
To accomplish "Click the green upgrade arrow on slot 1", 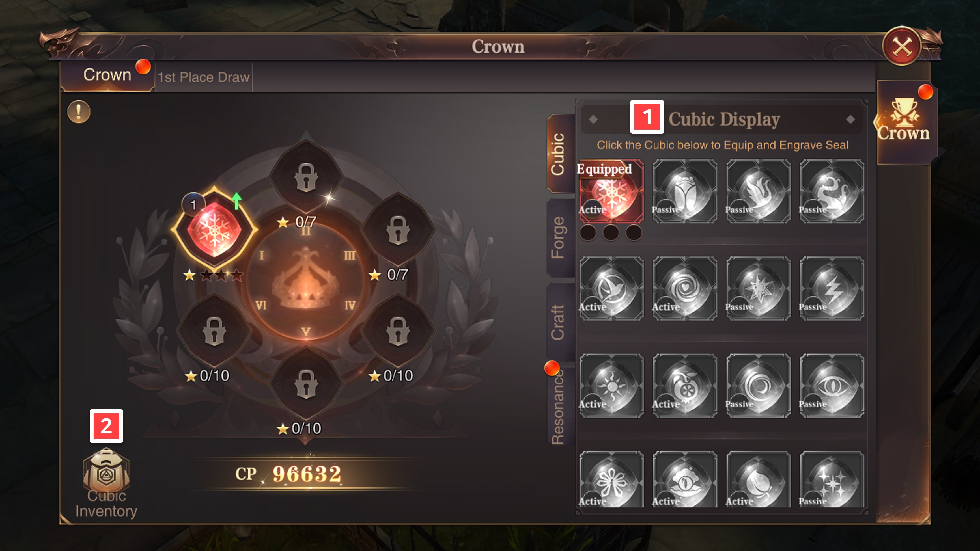I will pyautogui.click(x=237, y=200).
